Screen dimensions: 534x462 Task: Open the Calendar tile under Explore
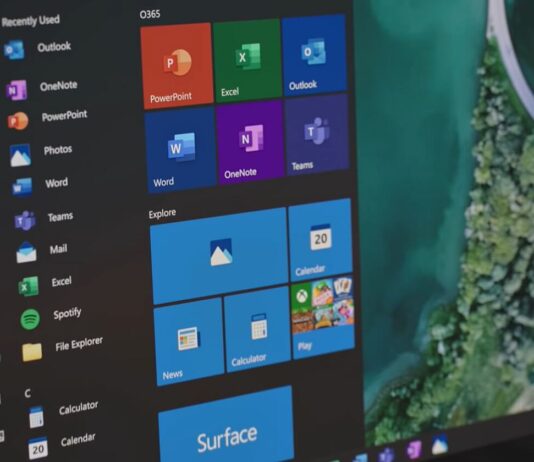pos(320,240)
